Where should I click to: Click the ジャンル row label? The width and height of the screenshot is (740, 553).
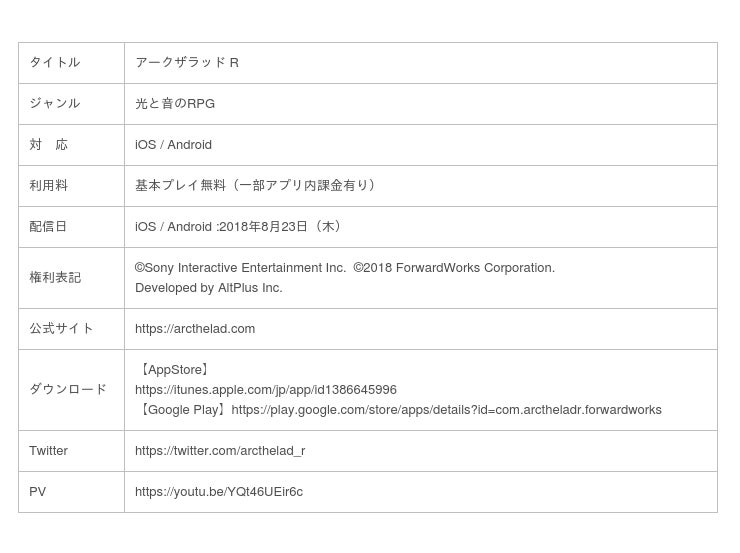[54, 104]
